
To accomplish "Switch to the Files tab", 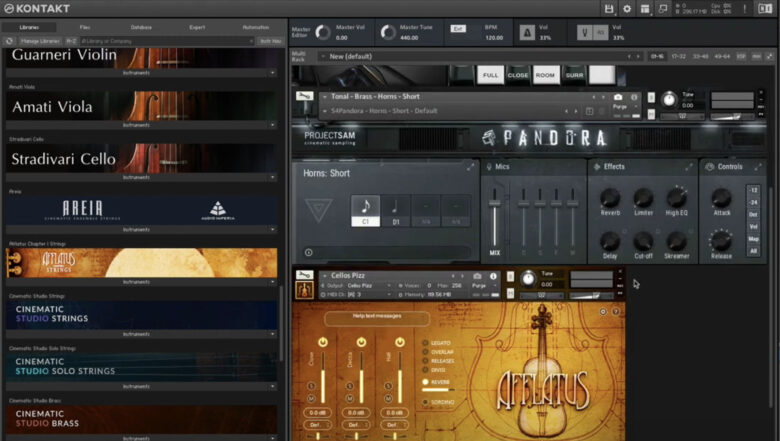I will [85, 27].
